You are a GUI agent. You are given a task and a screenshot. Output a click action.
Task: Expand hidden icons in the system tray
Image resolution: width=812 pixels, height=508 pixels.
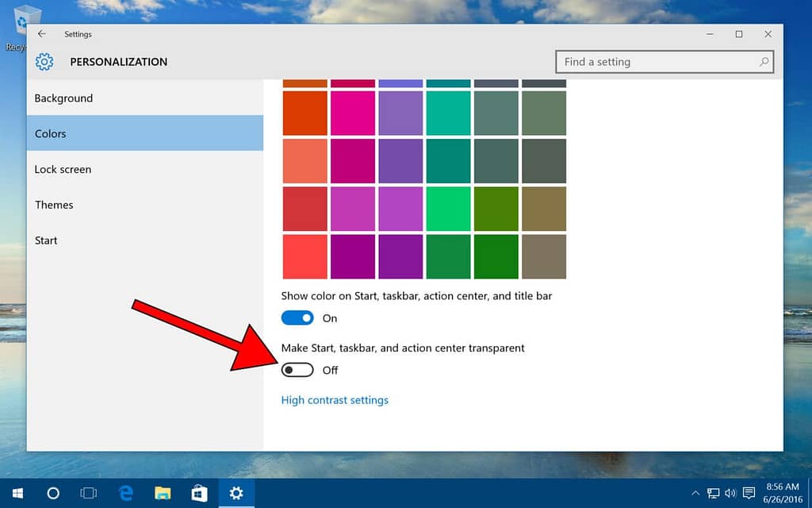click(695, 494)
